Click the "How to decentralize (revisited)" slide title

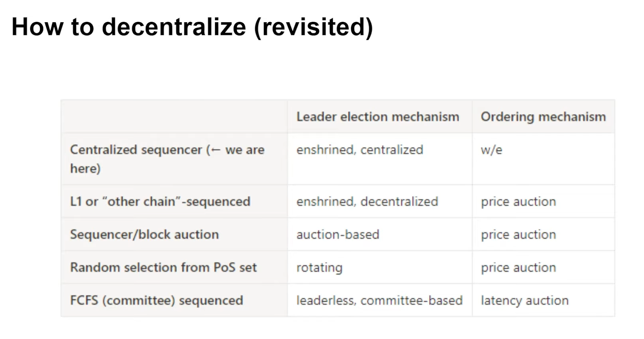192,27
